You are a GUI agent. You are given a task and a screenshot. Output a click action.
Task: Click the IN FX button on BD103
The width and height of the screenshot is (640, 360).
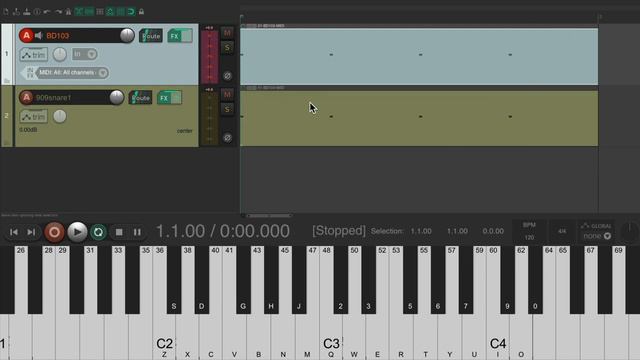point(30,73)
